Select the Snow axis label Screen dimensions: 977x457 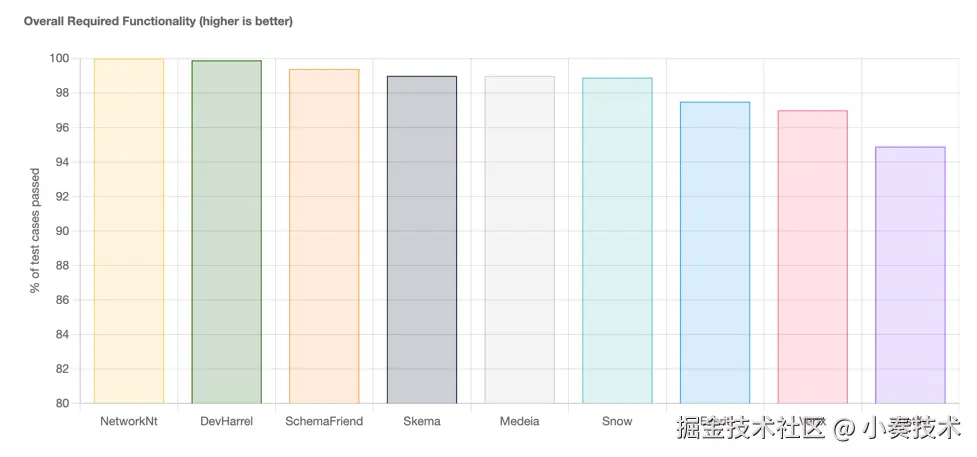617,422
